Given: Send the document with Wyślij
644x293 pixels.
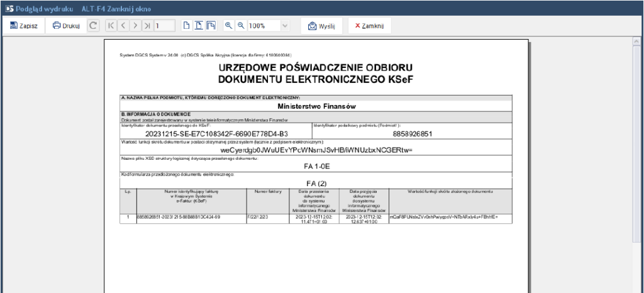Looking at the screenshot, I should point(321,26).
